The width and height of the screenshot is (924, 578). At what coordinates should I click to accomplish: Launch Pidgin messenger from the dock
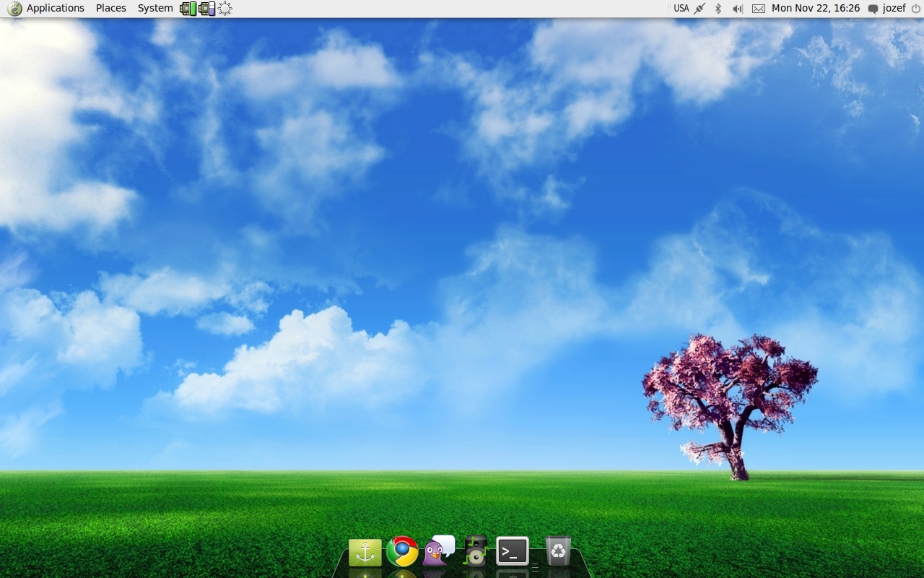click(439, 551)
